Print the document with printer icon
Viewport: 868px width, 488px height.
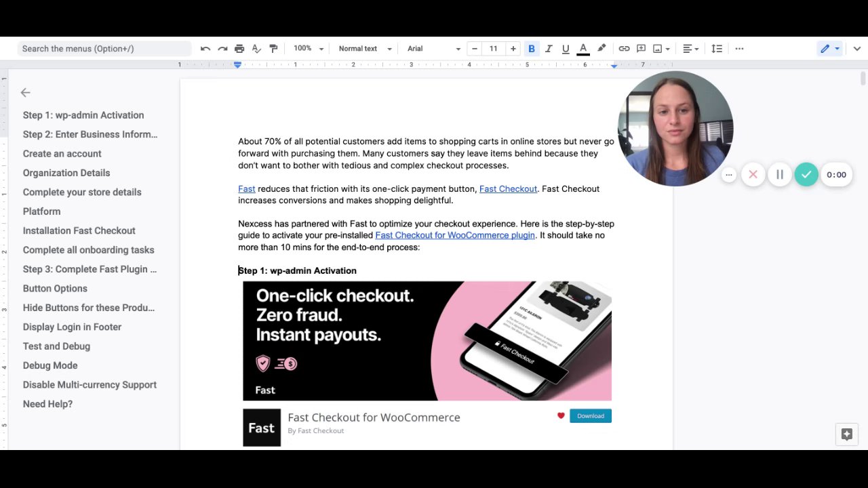pyautogui.click(x=239, y=49)
